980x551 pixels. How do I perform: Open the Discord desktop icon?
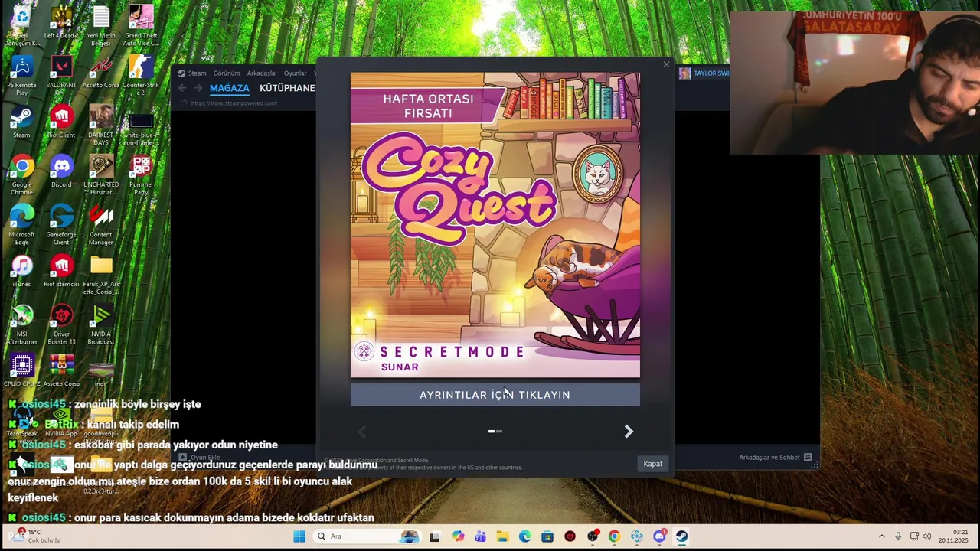point(61,171)
